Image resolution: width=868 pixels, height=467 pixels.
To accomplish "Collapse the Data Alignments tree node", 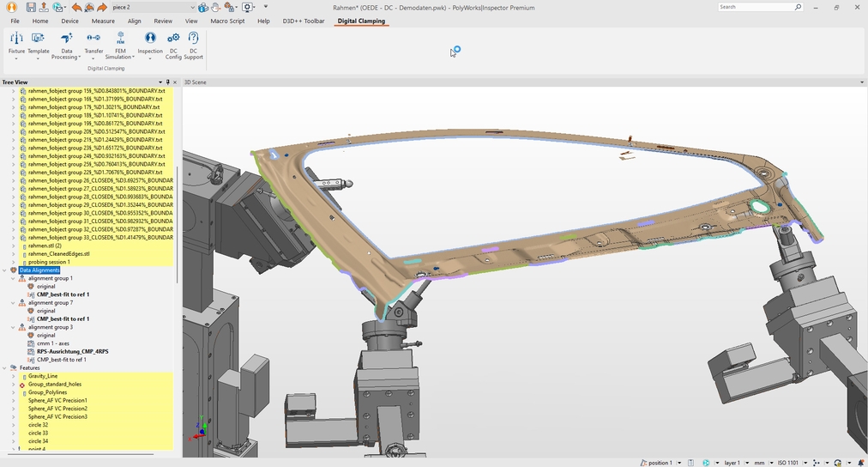I will click(5, 270).
